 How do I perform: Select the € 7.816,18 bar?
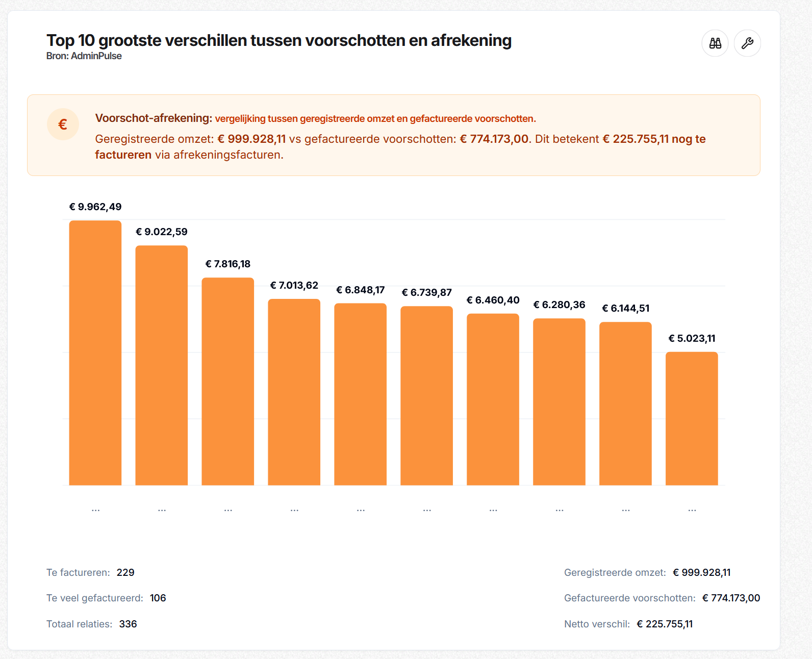pyautogui.click(x=228, y=381)
